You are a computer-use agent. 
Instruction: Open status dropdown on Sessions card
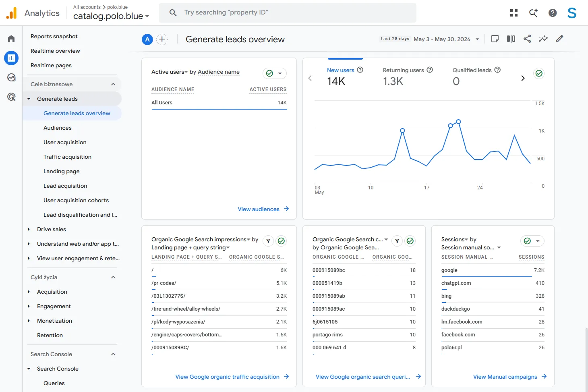coord(532,241)
